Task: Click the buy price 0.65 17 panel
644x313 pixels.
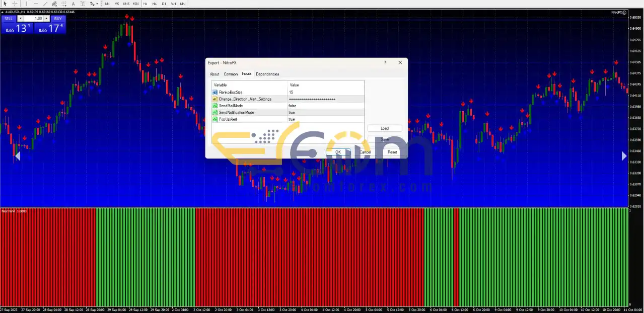Action: [x=49, y=28]
